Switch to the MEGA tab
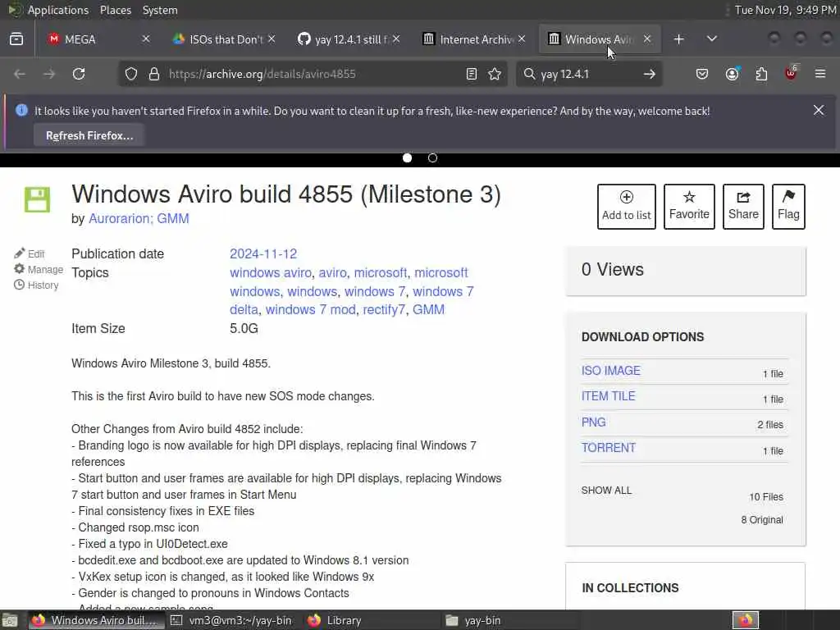840x630 pixels. (97, 39)
